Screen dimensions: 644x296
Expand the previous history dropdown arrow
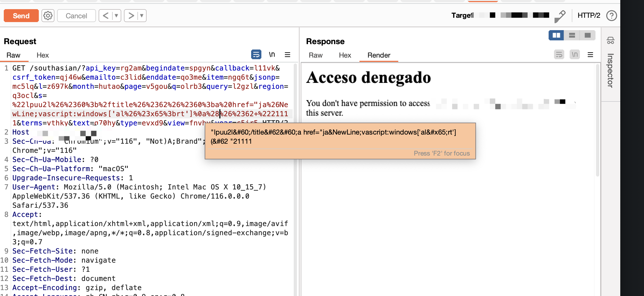pyautogui.click(x=116, y=16)
